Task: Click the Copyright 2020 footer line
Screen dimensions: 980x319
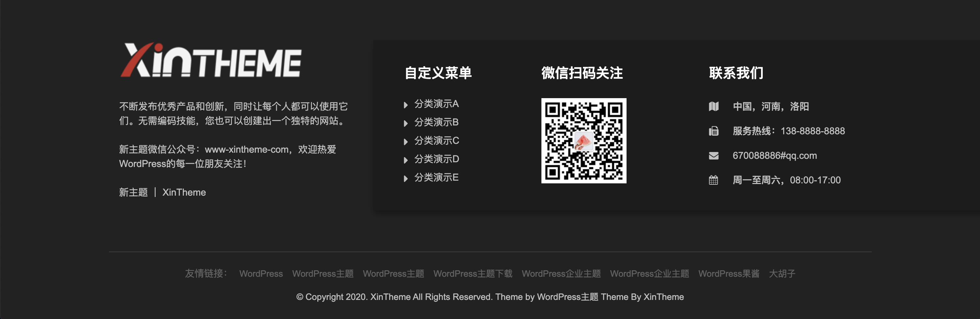Action: point(490,297)
